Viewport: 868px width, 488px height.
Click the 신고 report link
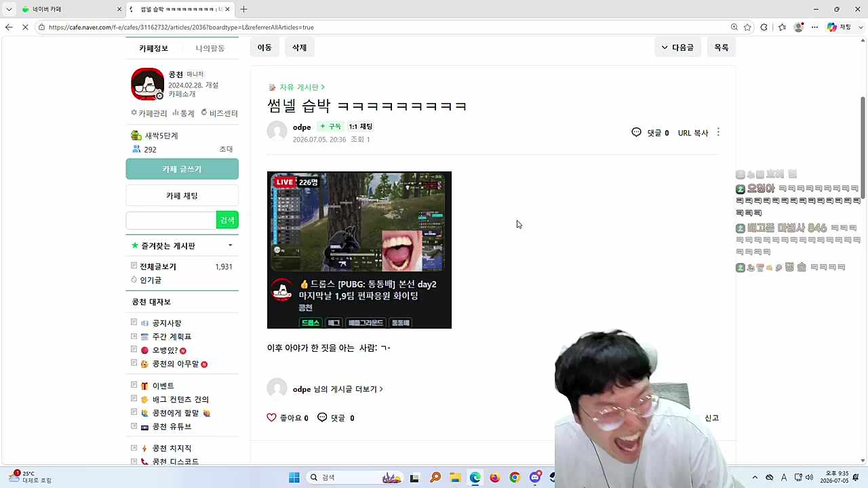tap(711, 418)
